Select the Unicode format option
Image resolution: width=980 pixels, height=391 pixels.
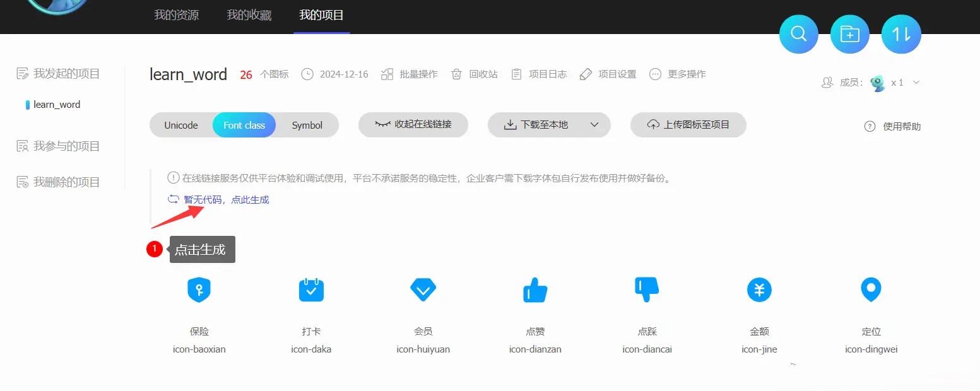182,125
